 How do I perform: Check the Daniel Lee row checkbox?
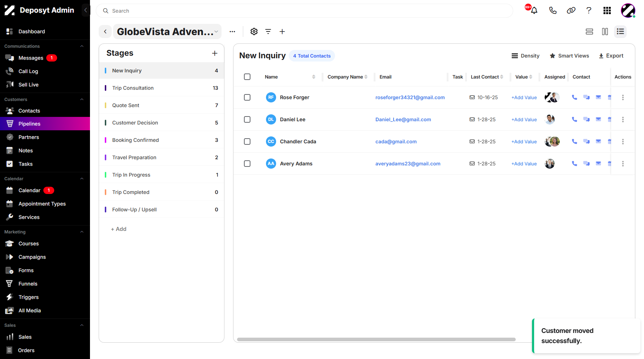click(x=247, y=119)
